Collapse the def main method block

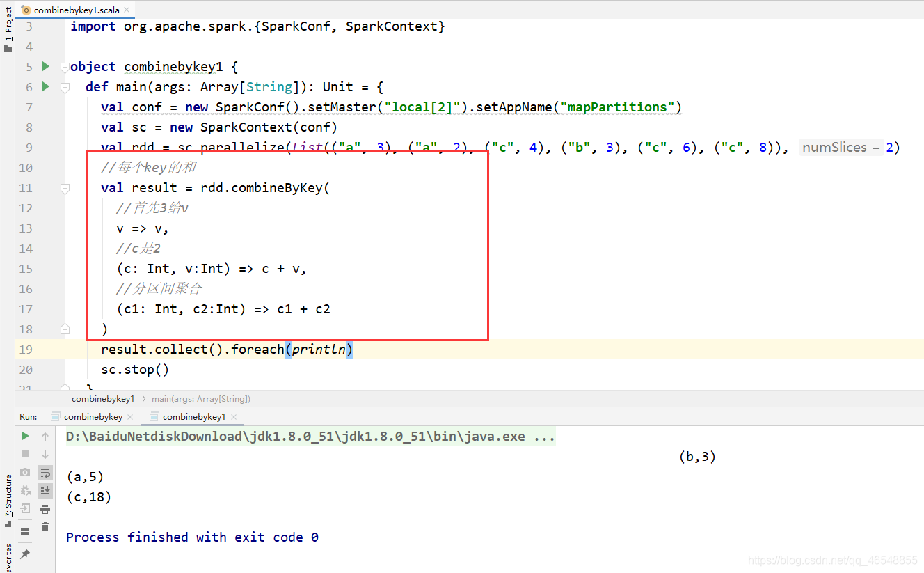click(65, 88)
